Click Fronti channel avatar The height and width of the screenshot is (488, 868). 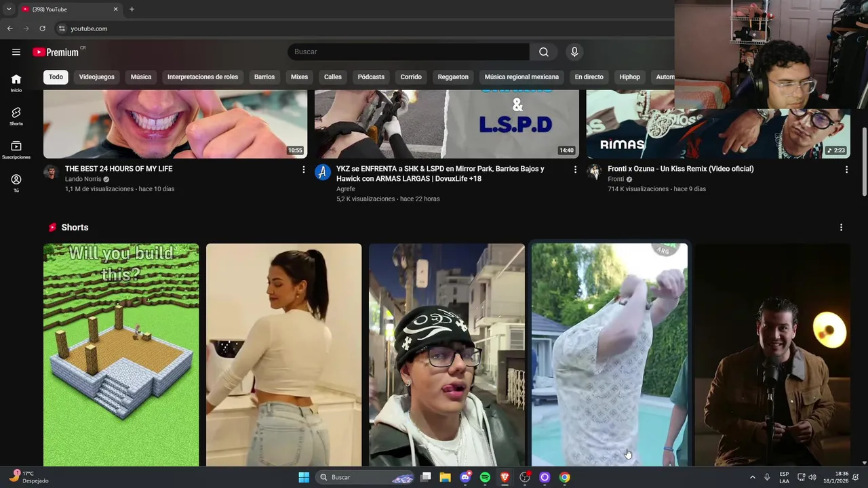594,172
